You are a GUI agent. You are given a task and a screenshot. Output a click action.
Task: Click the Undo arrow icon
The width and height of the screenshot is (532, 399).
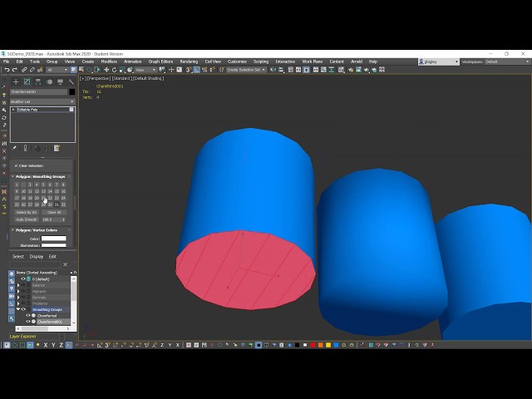click(7, 70)
